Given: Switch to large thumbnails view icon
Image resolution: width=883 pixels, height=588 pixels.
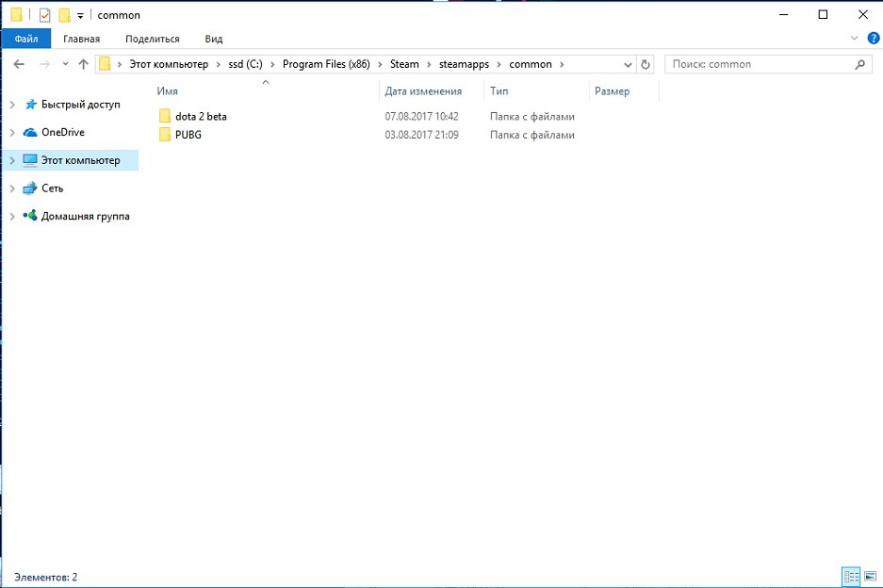Looking at the screenshot, I should [870, 576].
